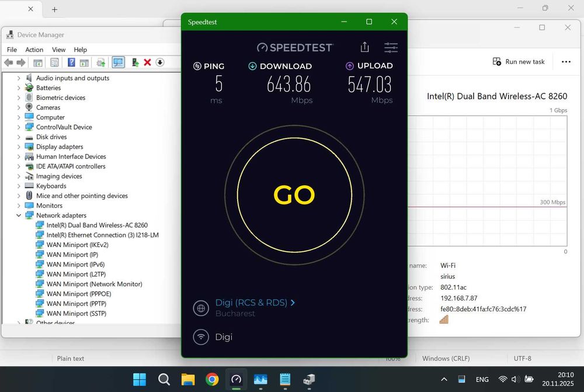Viewport: 584px width, 392px height.
Task: Start the test with the GO button
Action: [294, 195]
